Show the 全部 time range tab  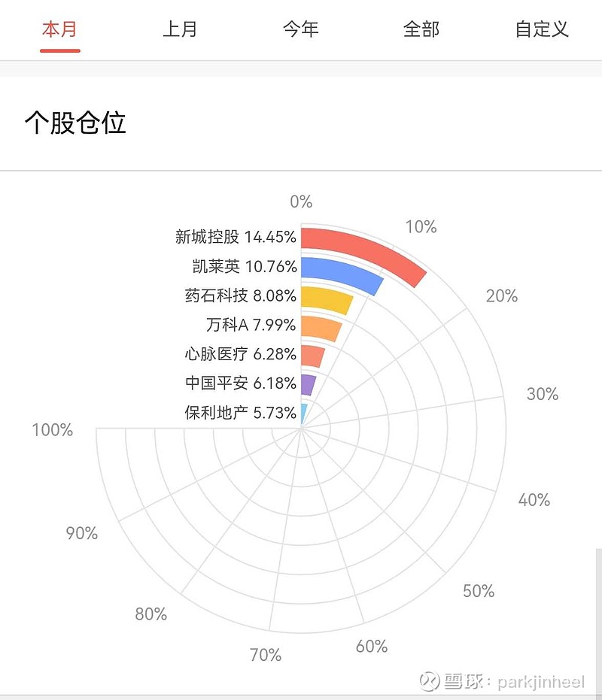click(x=421, y=30)
